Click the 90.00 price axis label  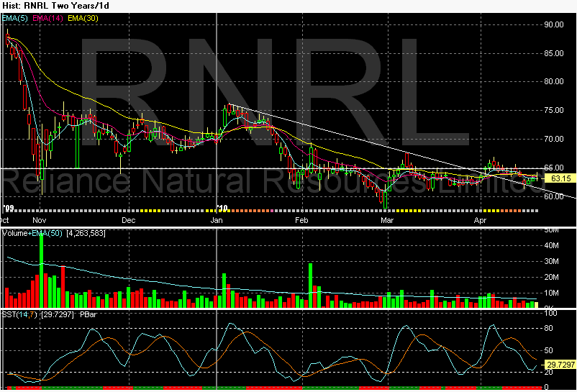(x=554, y=24)
